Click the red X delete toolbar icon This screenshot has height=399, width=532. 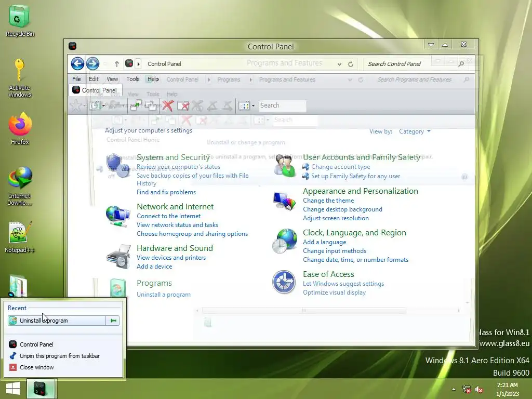(x=168, y=105)
